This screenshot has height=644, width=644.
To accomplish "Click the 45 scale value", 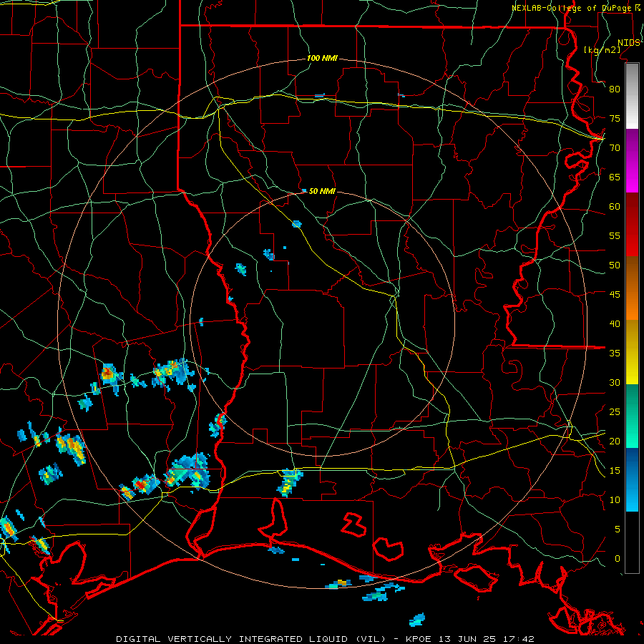I will (x=615, y=295).
